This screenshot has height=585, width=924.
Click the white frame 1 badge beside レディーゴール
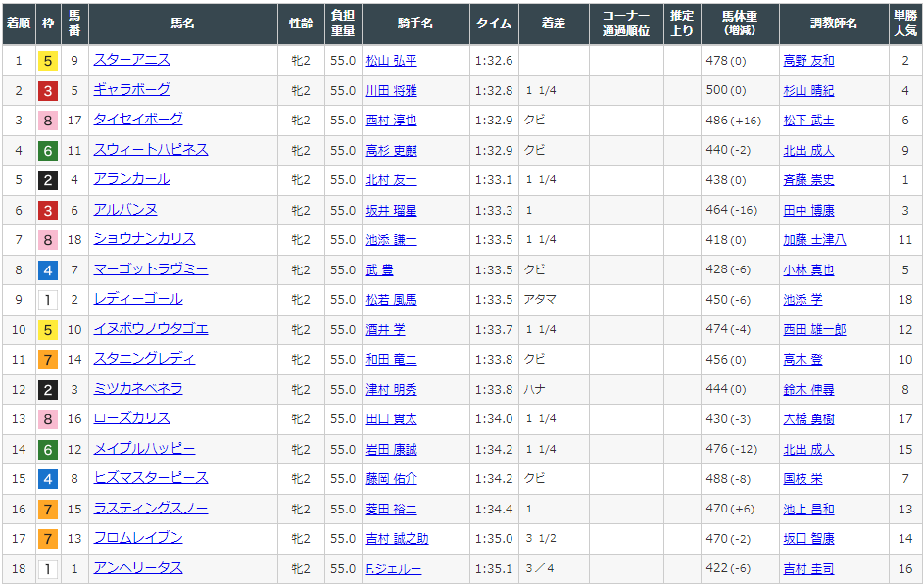point(47,300)
